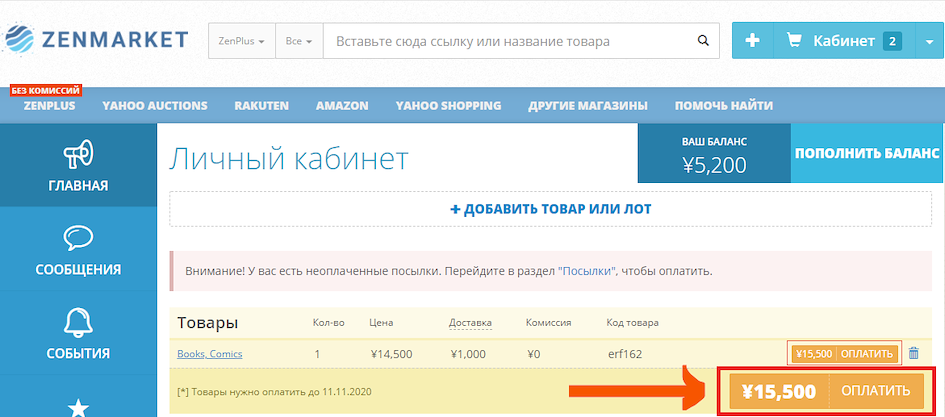Click the delivery value ¥1,000
Screen dimensions: 945x417
tap(468, 354)
